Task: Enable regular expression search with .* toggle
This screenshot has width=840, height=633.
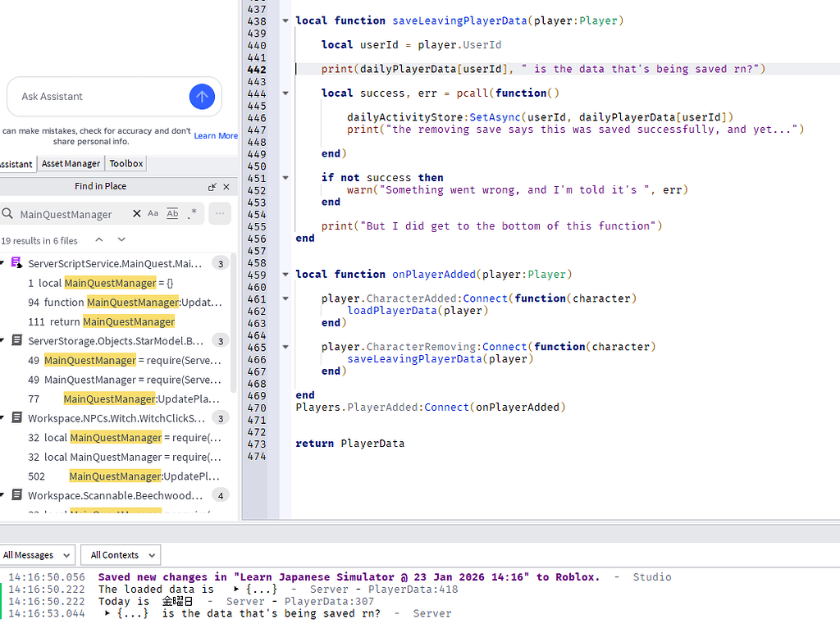Action: [192, 214]
